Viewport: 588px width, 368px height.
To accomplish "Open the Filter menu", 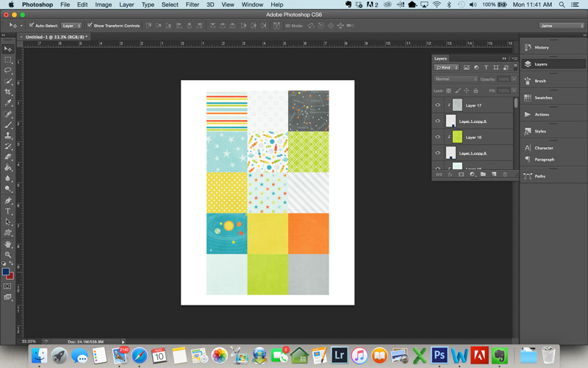I will click(x=192, y=4).
